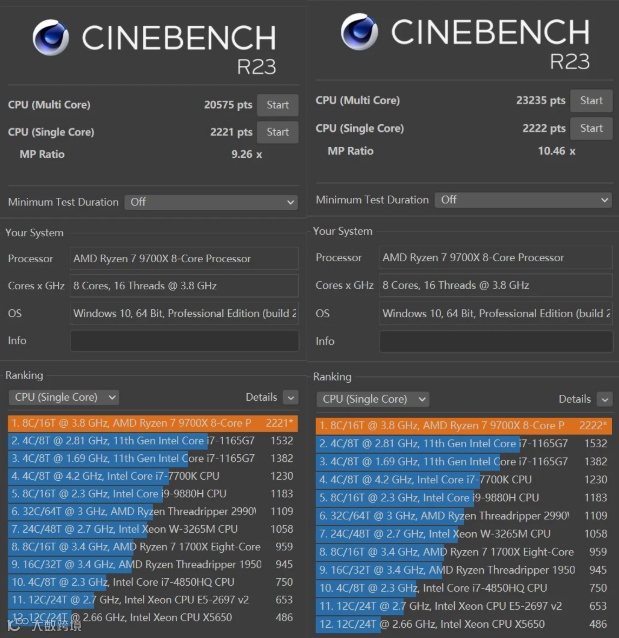Open CPU (Single Core) ranking dropdown in right window

click(x=373, y=399)
